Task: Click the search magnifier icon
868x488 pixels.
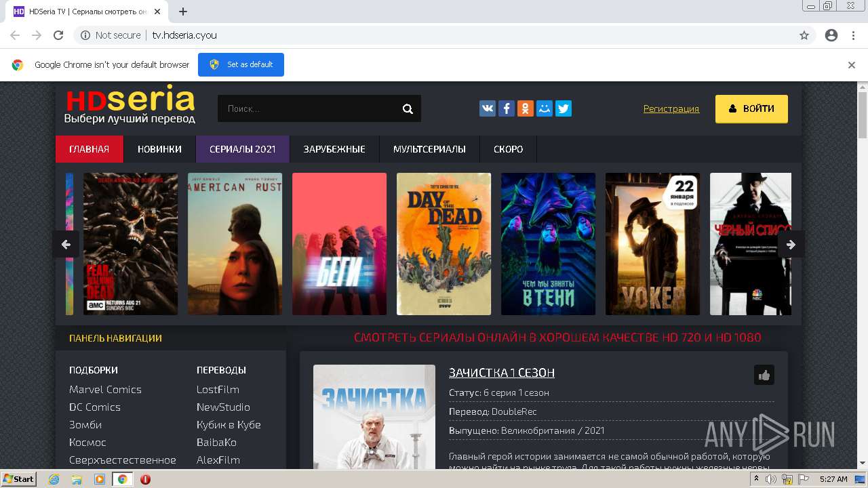Action: click(408, 108)
